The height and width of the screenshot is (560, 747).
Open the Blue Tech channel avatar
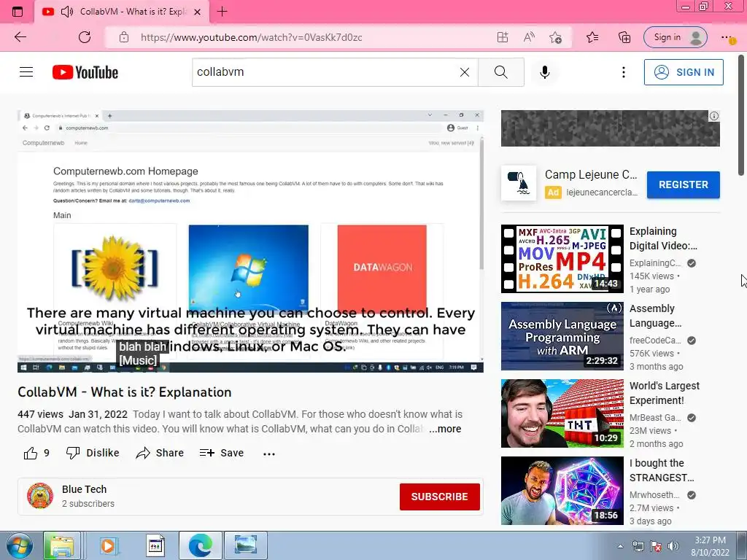(40, 496)
